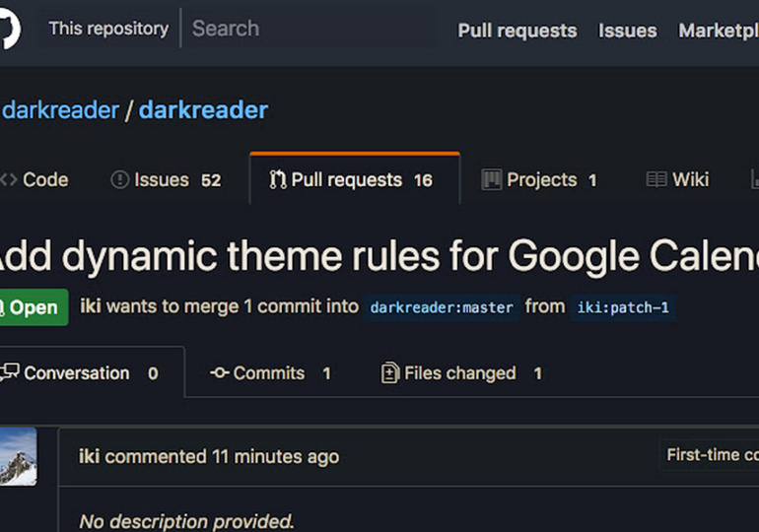Open iki's profile from the comment header
759x532 pixels.
click(89, 456)
